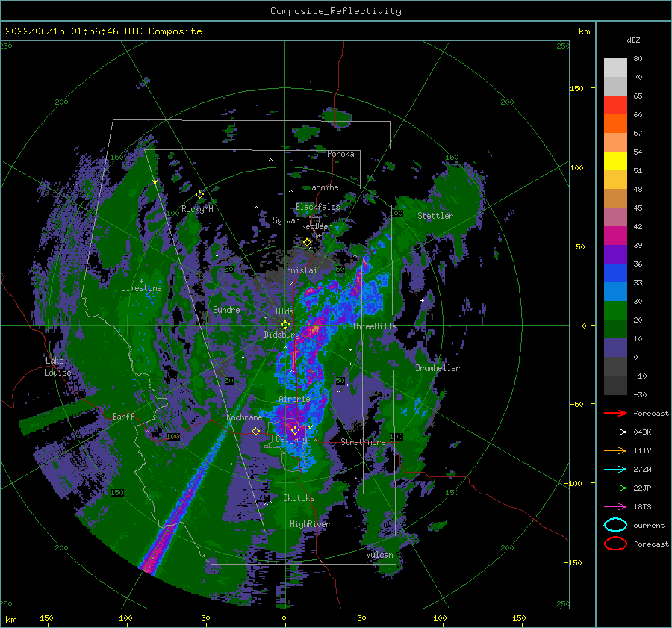
Task: Click the purple 36 dBZ color swatch
Action: click(615, 254)
